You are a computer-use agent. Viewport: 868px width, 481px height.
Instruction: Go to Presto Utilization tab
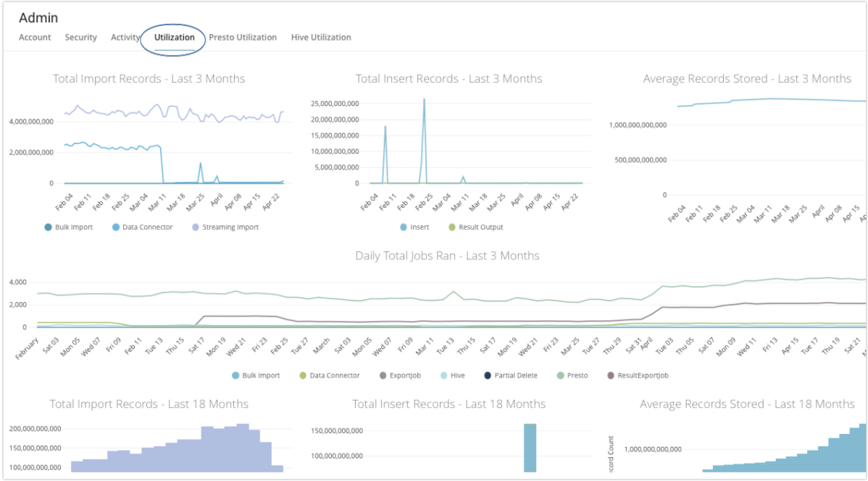(x=243, y=37)
